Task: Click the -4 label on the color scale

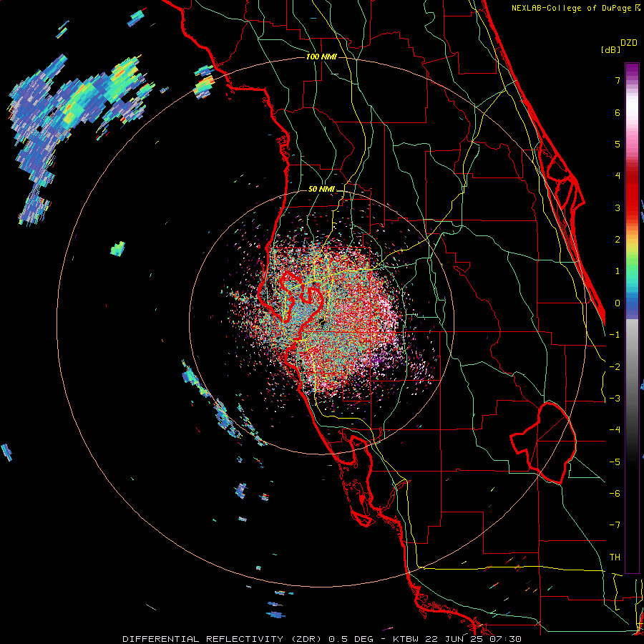Action: (615, 430)
